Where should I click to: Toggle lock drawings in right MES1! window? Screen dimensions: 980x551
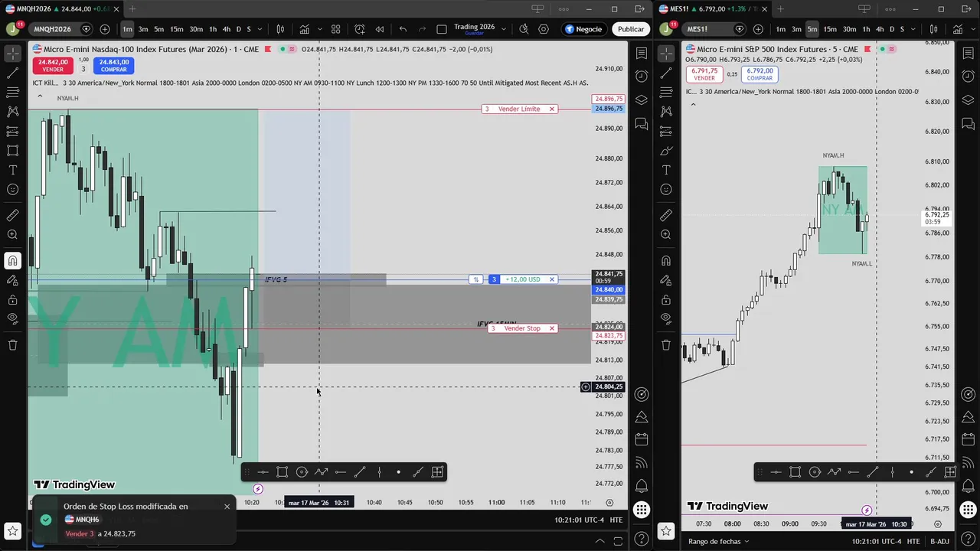pos(666,300)
